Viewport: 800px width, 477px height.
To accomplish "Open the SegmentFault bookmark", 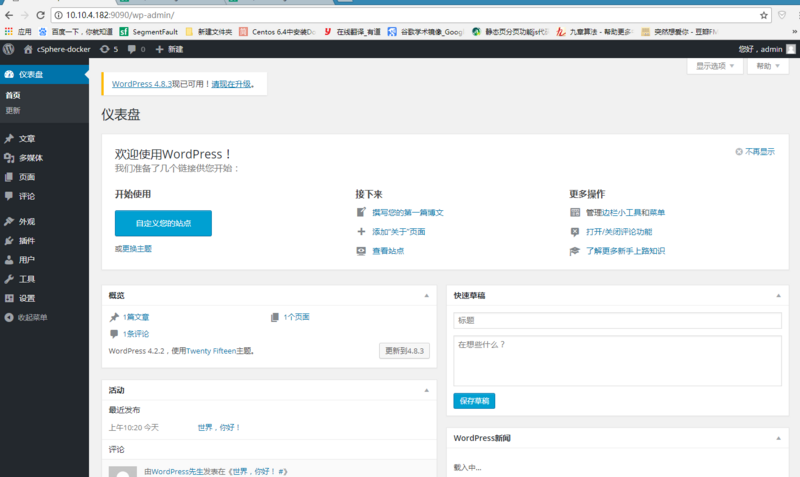I will pyautogui.click(x=148, y=32).
